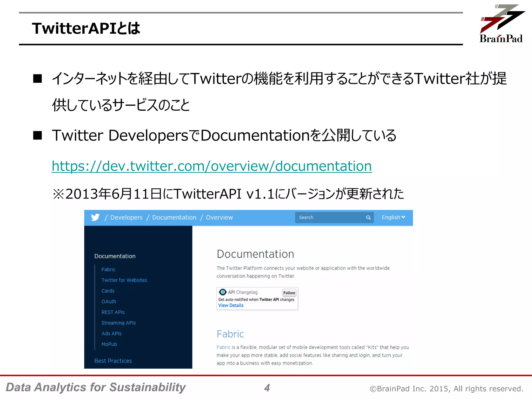532x399 pixels.
Task: Open Best Practices in sidebar
Action: 113,361
